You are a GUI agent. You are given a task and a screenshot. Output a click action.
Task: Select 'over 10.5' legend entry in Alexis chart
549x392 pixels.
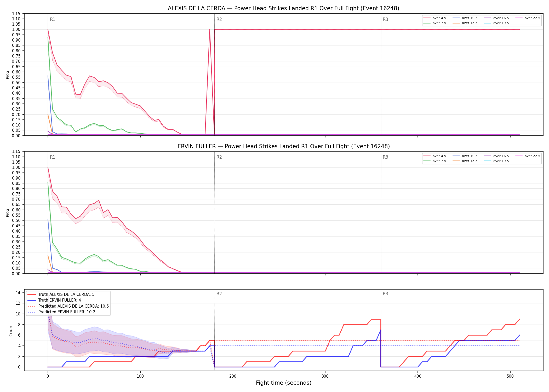pyautogui.click(x=465, y=18)
